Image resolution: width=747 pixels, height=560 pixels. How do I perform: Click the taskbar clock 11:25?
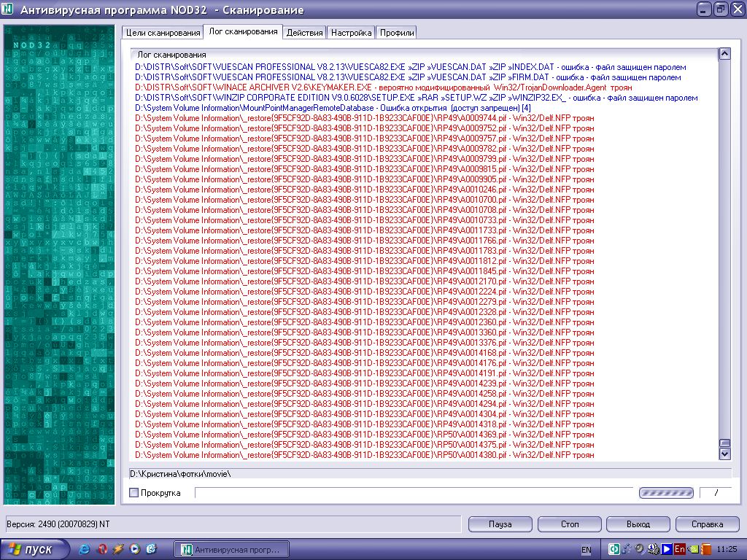click(727, 550)
